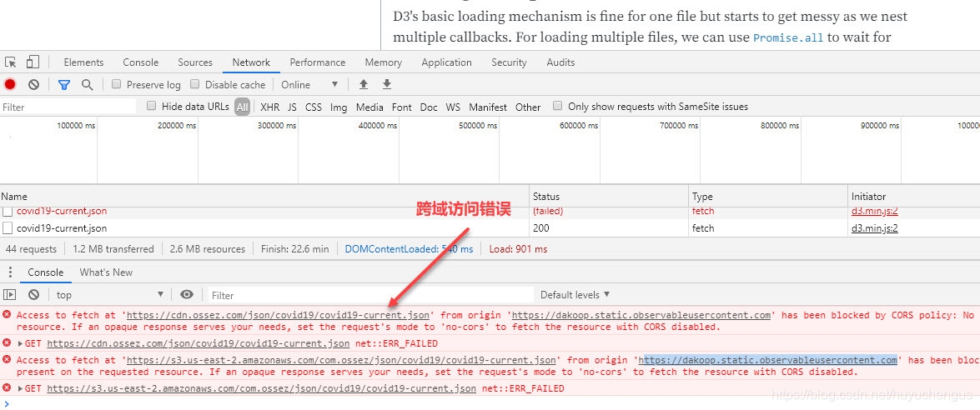The width and height of the screenshot is (980, 410).
Task: Toggle console live expression eye icon
Action: [x=187, y=295]
